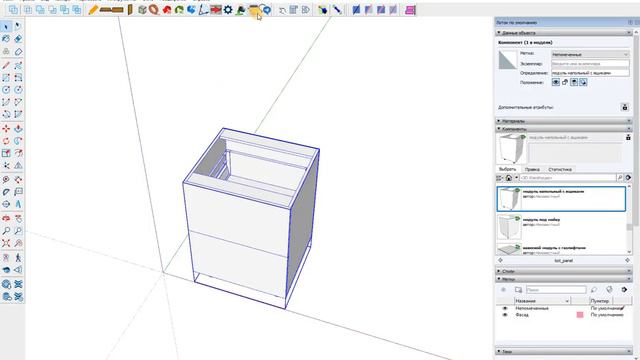Choose the red Rotate tool
Viewport: 640px width, 360px height.
pos(6,141)
